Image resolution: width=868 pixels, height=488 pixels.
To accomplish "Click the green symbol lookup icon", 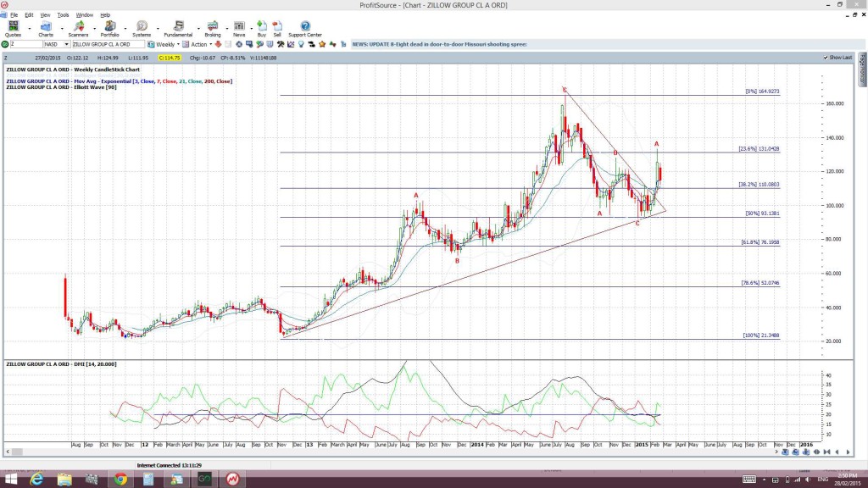I will 5,44.
